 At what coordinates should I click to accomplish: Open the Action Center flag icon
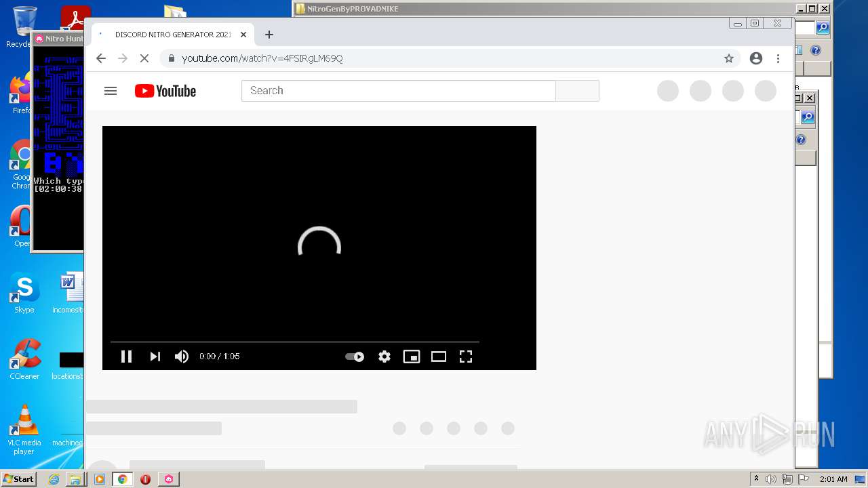804,479
